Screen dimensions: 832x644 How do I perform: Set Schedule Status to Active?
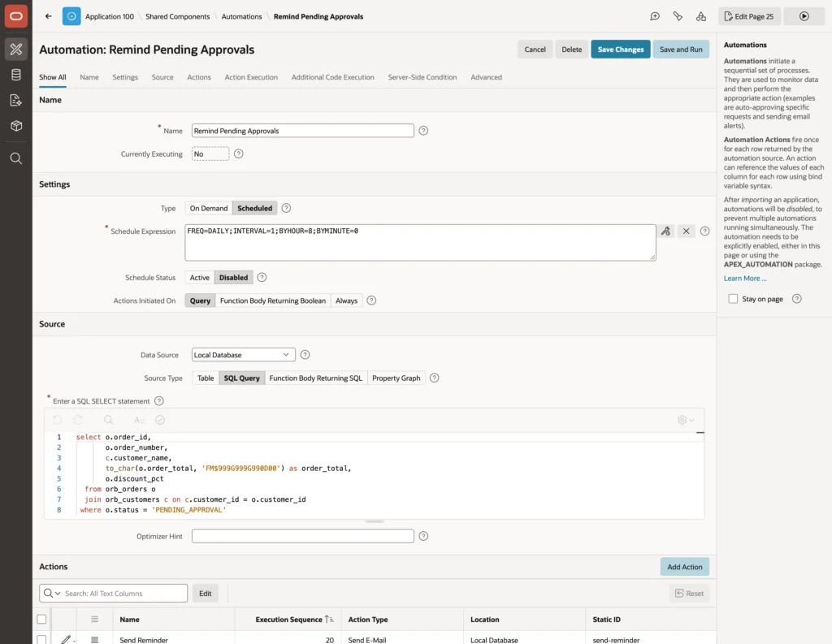tap(200, 277)
